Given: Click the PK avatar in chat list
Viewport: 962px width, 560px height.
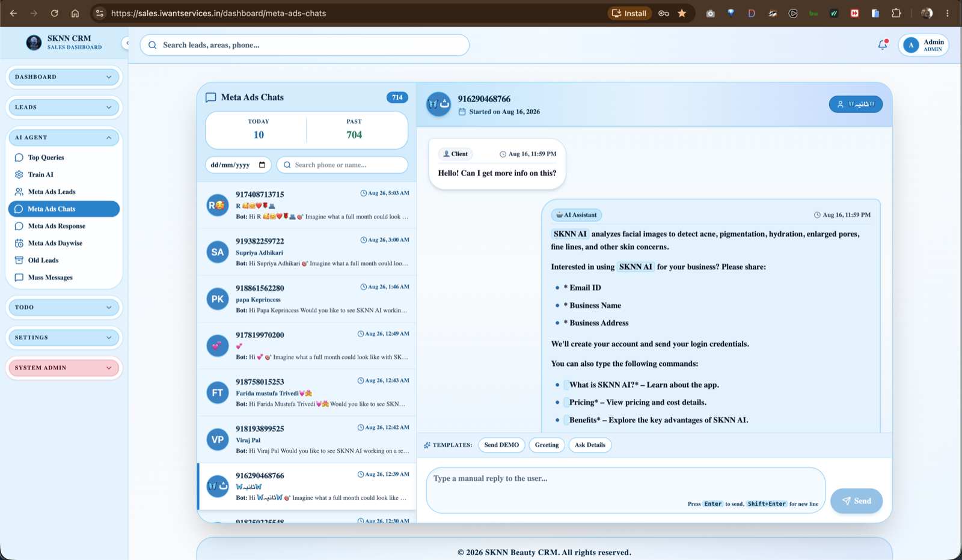Looking at the screenshot, I should [x=218, y=299].
